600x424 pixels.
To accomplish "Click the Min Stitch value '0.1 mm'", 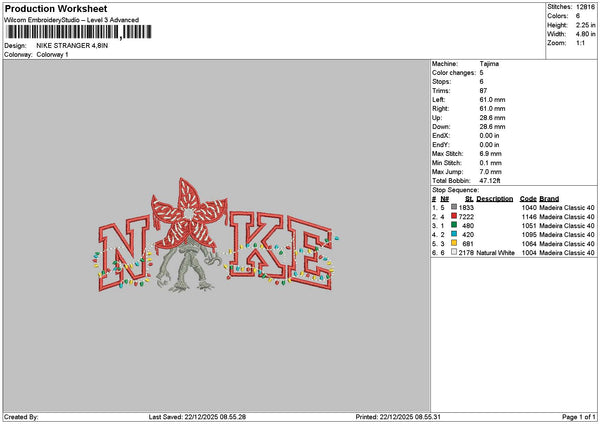I will pyautogui.click(x=490, y=163).
